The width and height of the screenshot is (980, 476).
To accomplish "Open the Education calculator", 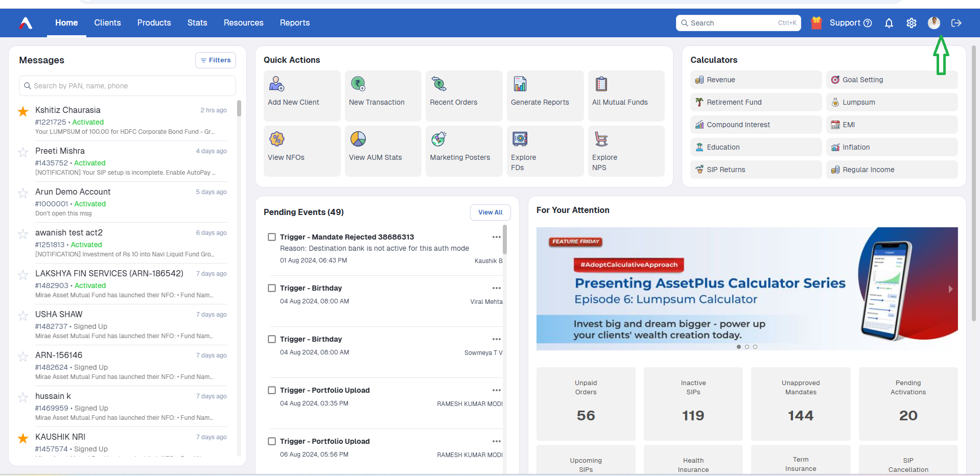I will pyautogui.click(x=756, y=147).
